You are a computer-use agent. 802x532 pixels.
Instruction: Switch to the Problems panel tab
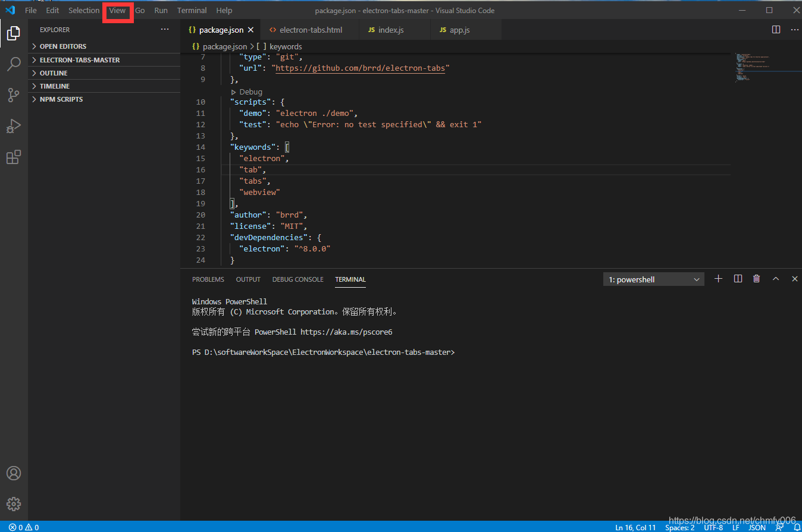pos(208,279)
